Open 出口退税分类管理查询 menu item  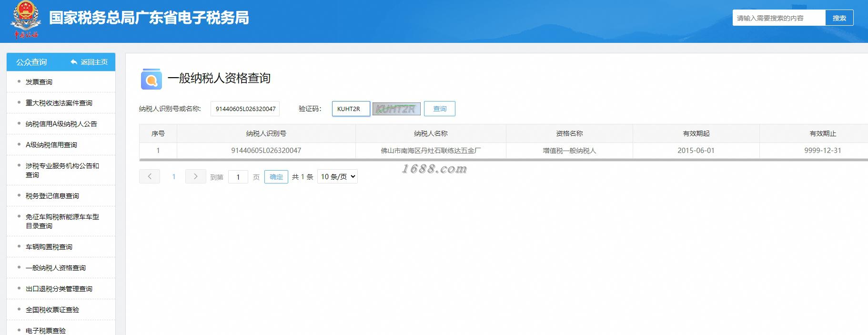pyautogui.click(x=59, y=289)
